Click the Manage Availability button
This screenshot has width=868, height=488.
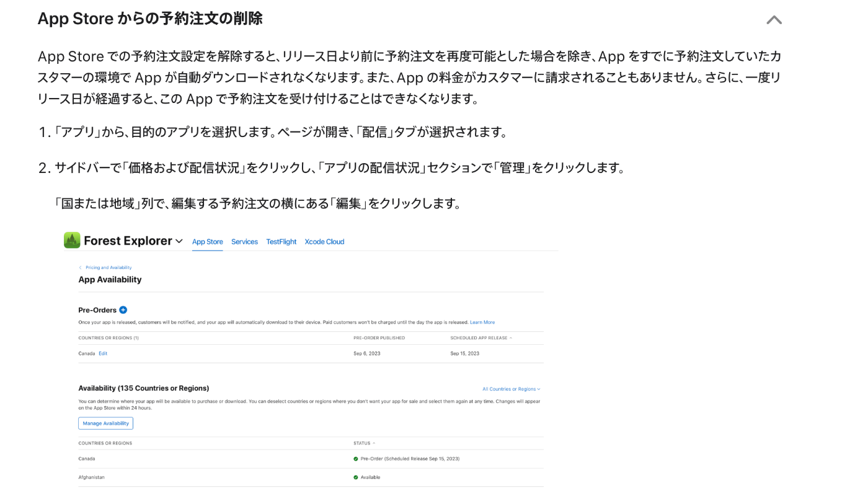(105, 424)
